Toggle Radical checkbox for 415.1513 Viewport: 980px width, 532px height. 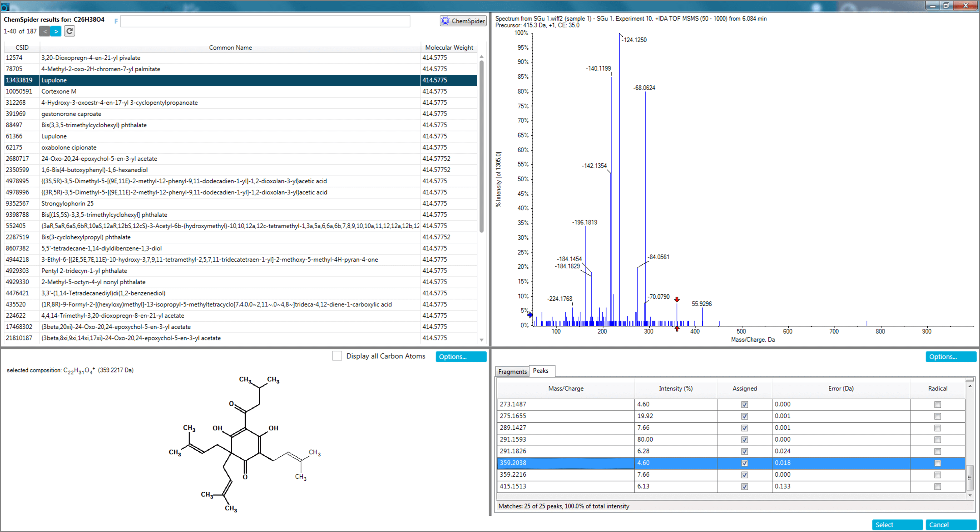pyautogui.click(x=937, y=487)
